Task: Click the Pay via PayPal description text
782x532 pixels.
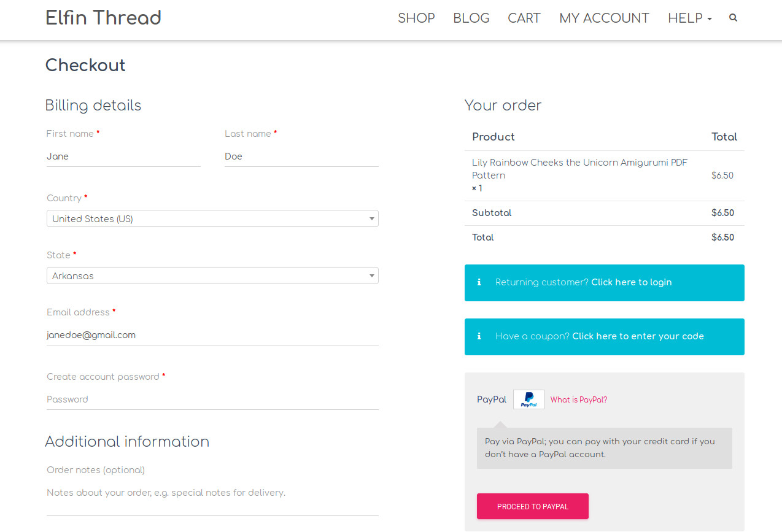Action: 600,448
